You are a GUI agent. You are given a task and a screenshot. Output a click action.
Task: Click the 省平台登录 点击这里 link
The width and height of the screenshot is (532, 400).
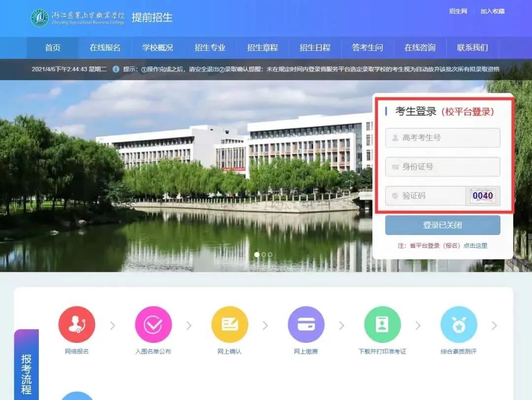[x=474, y=245]
